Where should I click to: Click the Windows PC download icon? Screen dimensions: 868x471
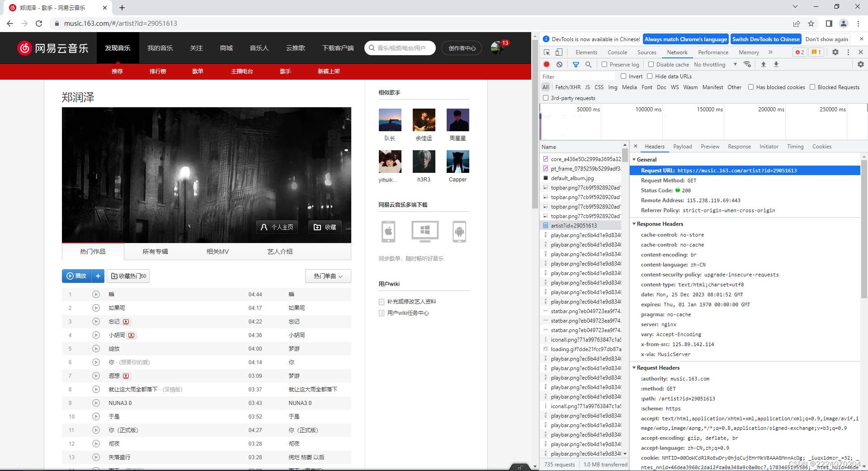pos(425,232)
